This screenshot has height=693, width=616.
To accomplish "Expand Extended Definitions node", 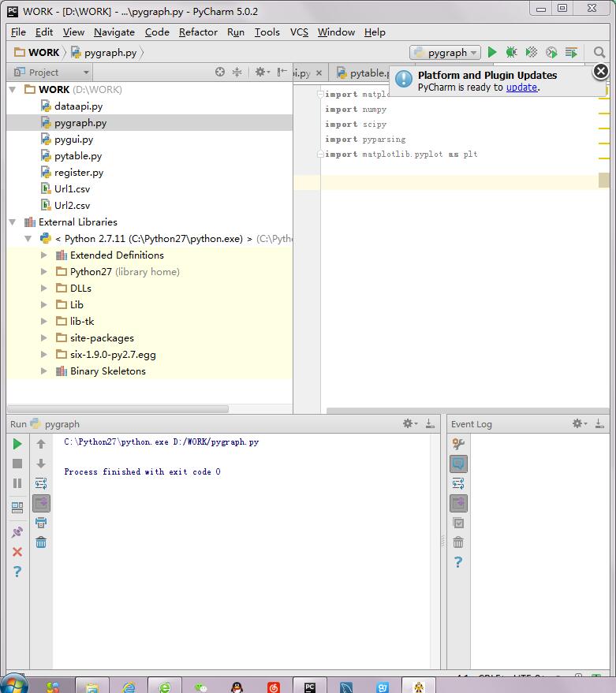I will click(44, 255).
